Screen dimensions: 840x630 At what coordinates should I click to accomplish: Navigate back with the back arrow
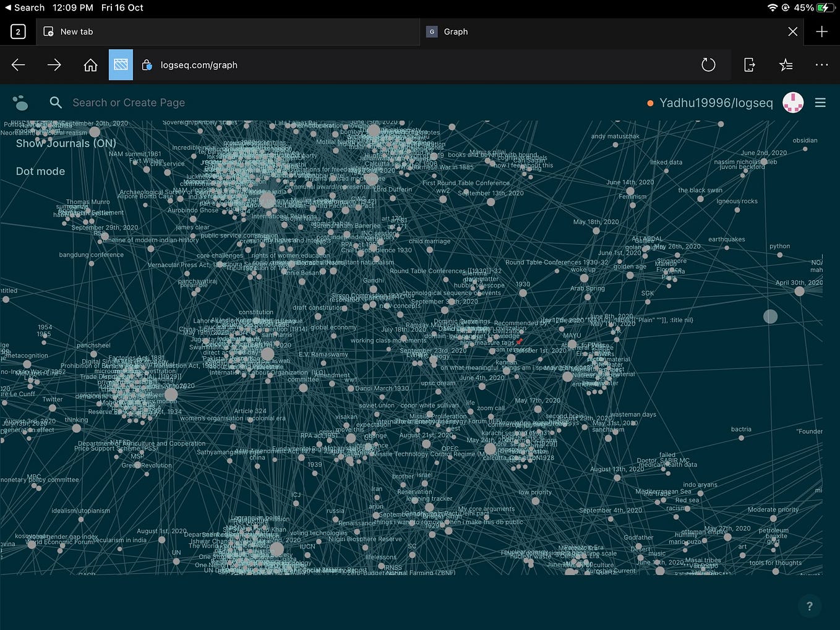(x=18, y=64)
